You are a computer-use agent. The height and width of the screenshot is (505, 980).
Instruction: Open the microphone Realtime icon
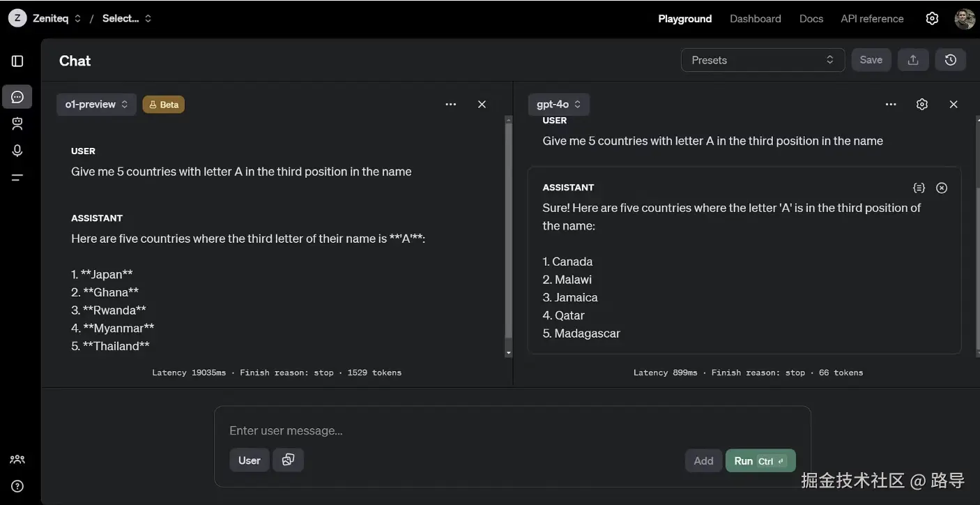[x=17, y=151]
